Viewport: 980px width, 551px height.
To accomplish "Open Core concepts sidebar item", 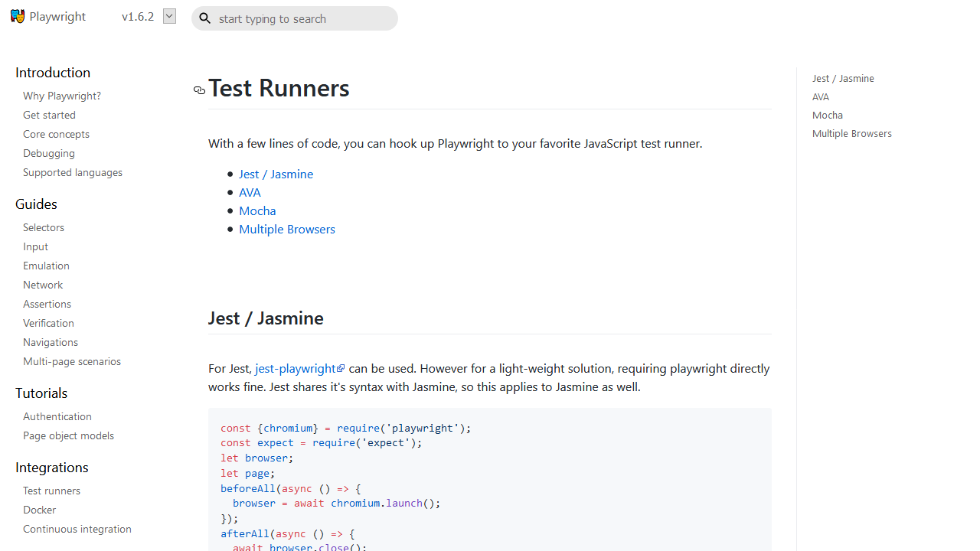I will pyautogui.click(x=56, y=134).
